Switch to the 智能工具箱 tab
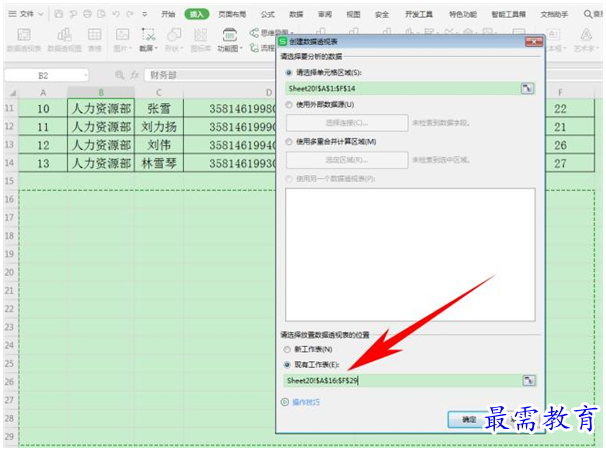 tap(508, 14)
